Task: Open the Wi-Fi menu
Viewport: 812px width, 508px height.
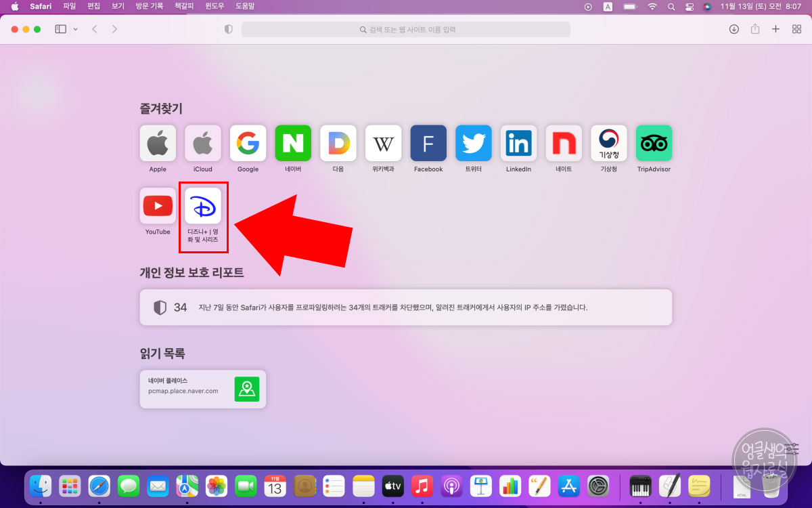Action: coord(652,6)
